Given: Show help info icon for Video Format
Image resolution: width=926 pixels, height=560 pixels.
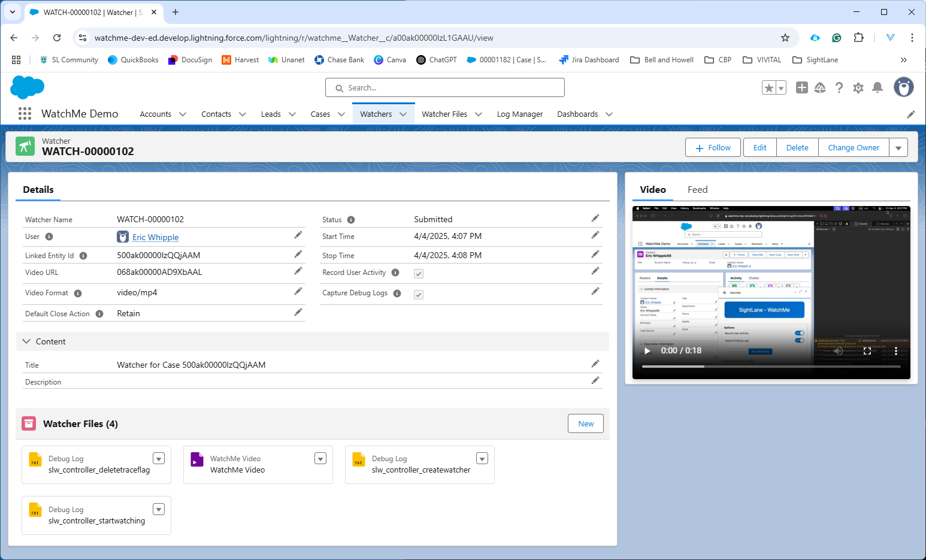Looking at the screenshot, I should click(x=78, y=293).
